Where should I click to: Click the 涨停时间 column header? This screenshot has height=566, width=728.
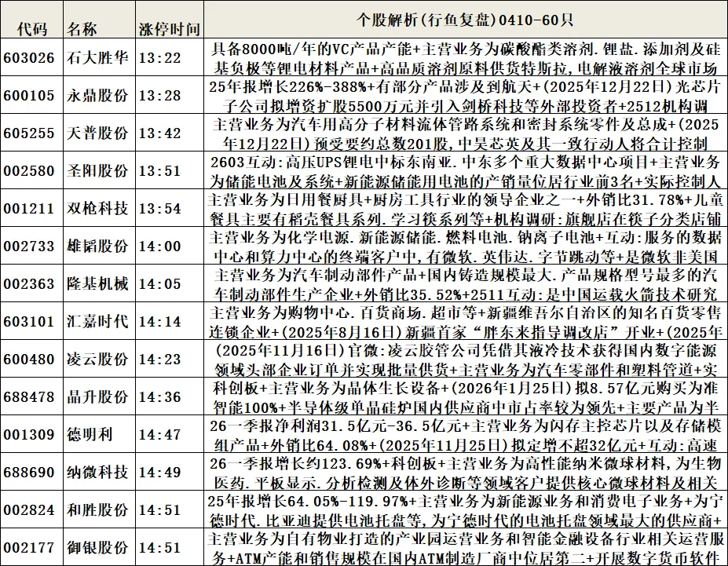point(170,29)
